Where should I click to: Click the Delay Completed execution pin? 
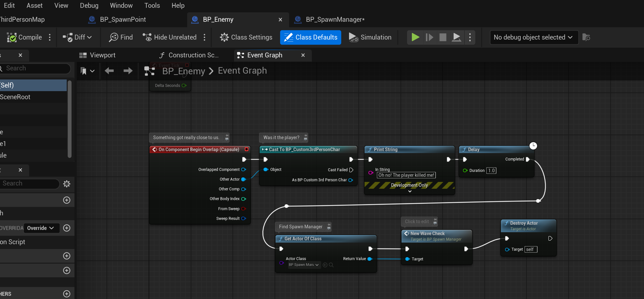tap(528, 159)
